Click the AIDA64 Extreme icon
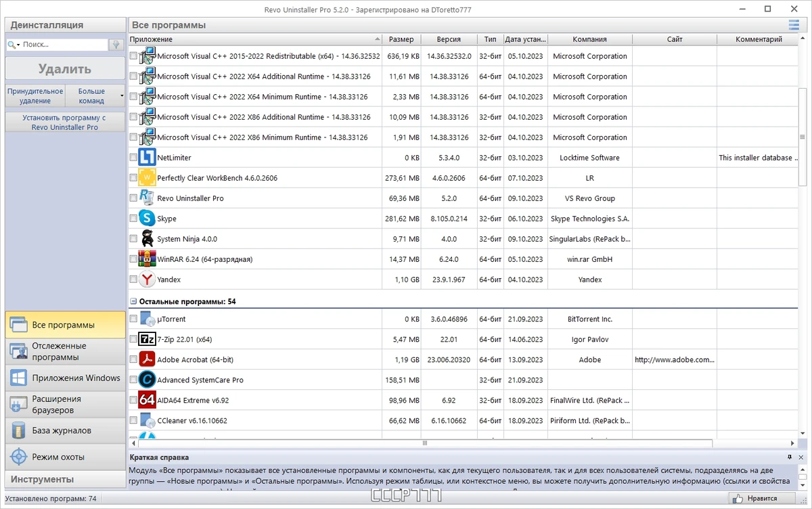 [x=147, y=400]
